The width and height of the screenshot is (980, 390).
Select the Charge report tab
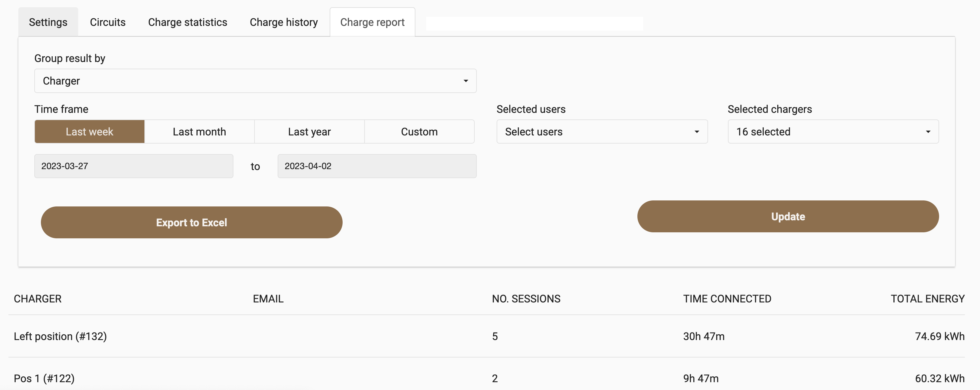372,22
